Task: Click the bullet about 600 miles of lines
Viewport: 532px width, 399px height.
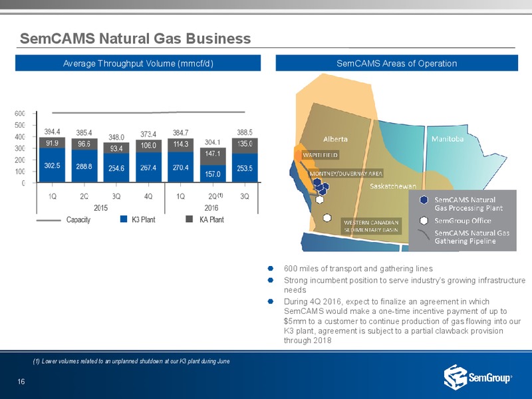Action: click(358, 269)
